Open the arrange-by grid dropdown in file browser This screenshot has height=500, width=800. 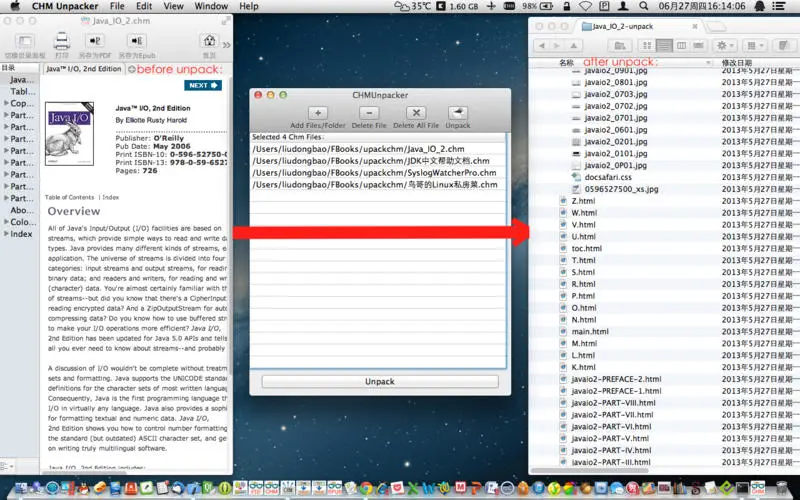coord(755,45)
